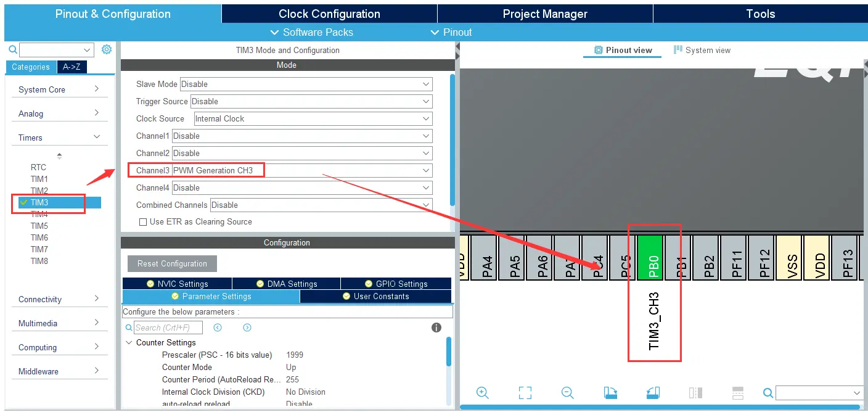Viewport: 868px width, 412px height.
Task: Open the Channel3 PWM Generation dropdown
Action: click(x=302, y=170)
